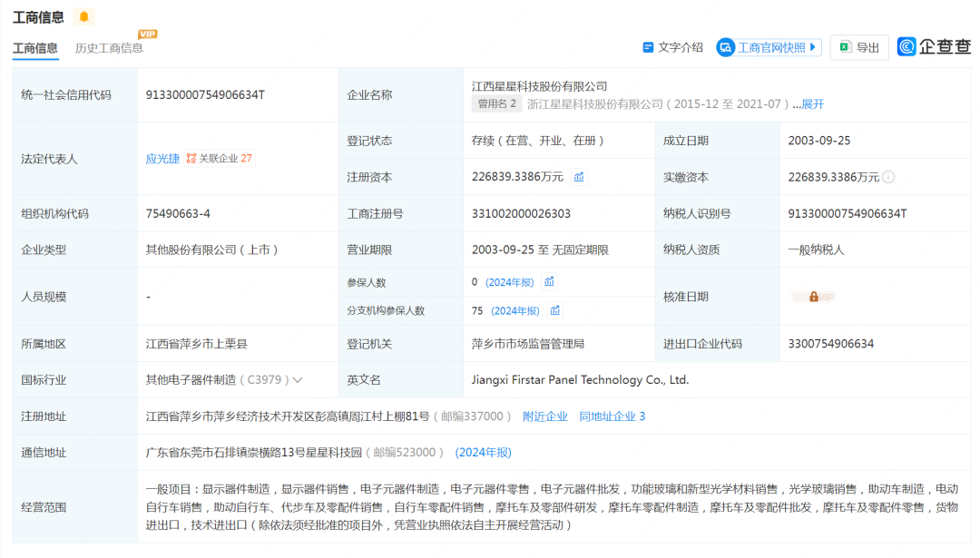Select 组织机构代码 value 75490663-4

point(178,214)
